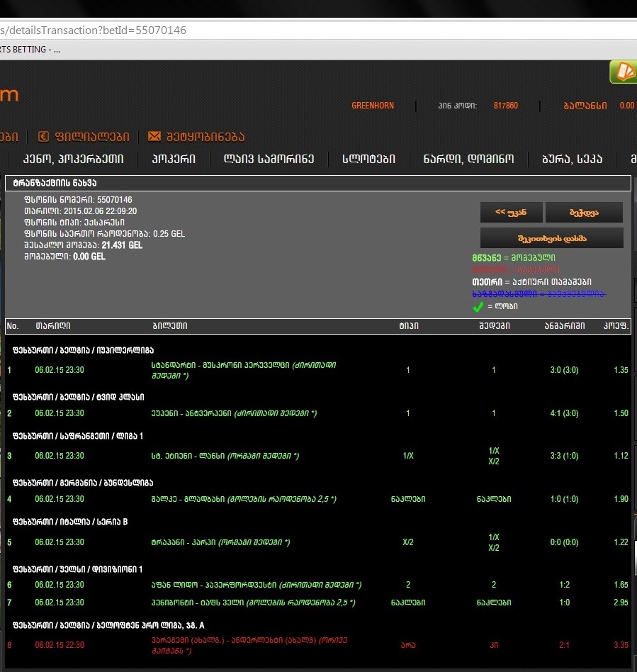Open the პოკერი menu item

174,159
